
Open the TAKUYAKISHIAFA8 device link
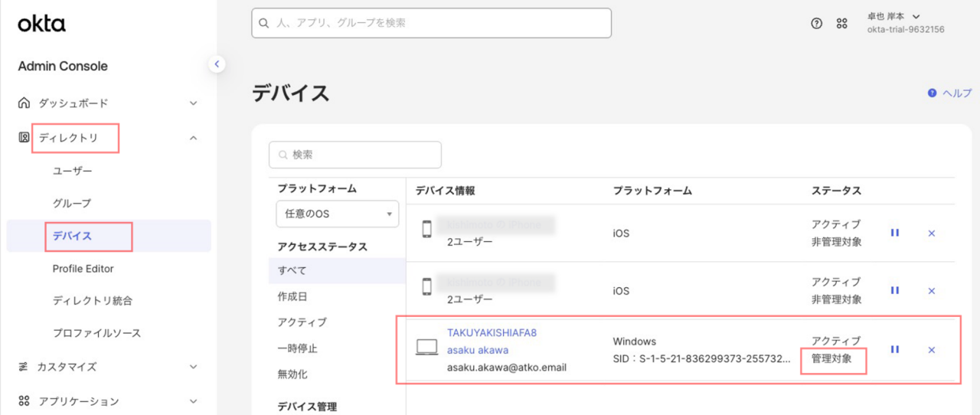[x=492, y=333]
